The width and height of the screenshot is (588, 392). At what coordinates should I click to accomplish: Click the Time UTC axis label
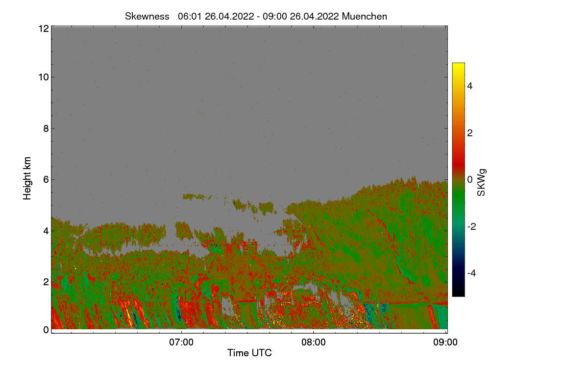coord(249,352)
